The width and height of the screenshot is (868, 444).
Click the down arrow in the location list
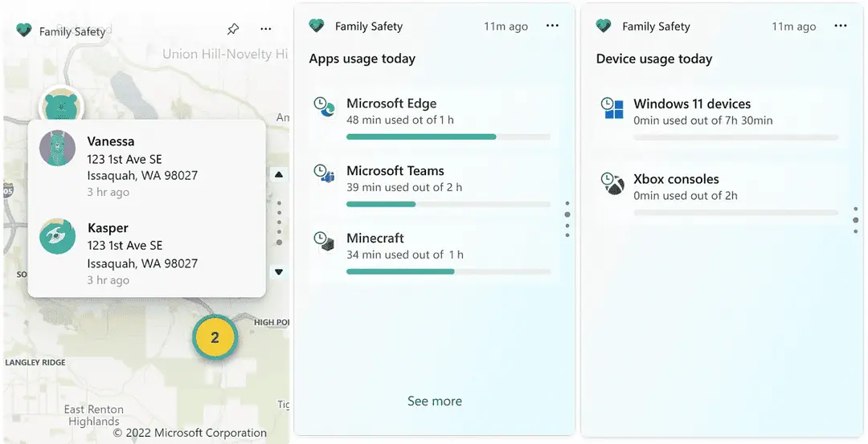[279, 271]
